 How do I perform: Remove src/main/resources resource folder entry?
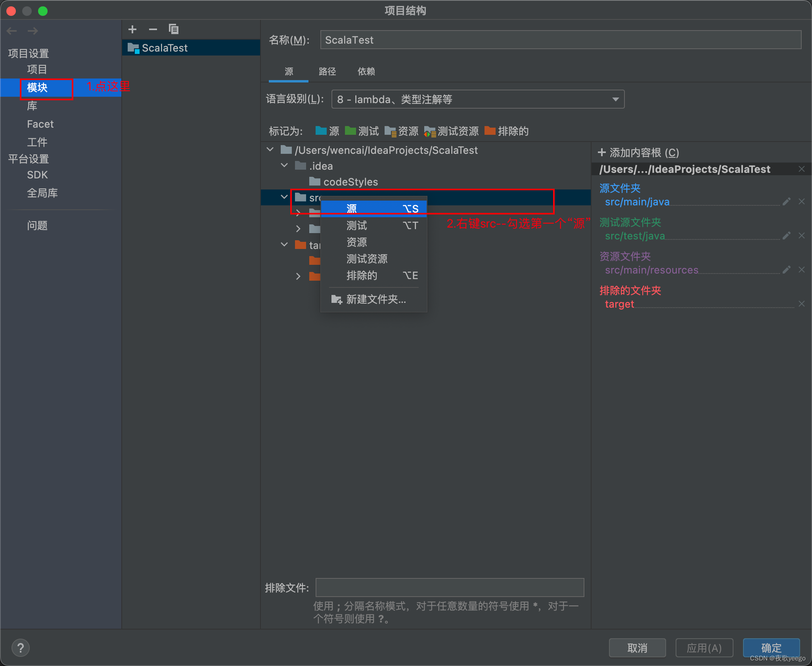tap(802, 270)
